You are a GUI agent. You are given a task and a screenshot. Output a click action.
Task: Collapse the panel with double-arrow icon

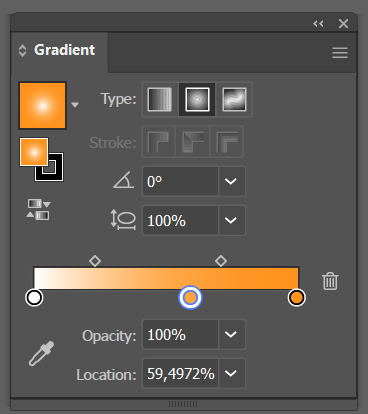pos(318,24)
